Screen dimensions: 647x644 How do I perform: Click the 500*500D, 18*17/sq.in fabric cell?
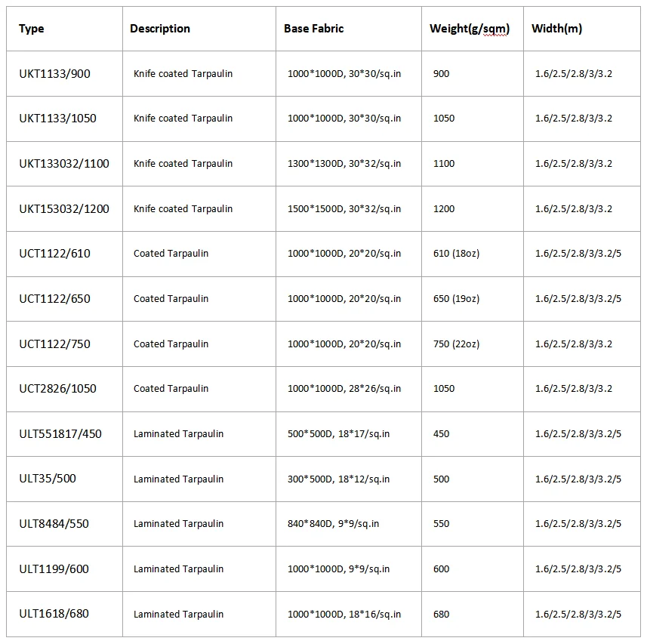click(x=338, y=434)
